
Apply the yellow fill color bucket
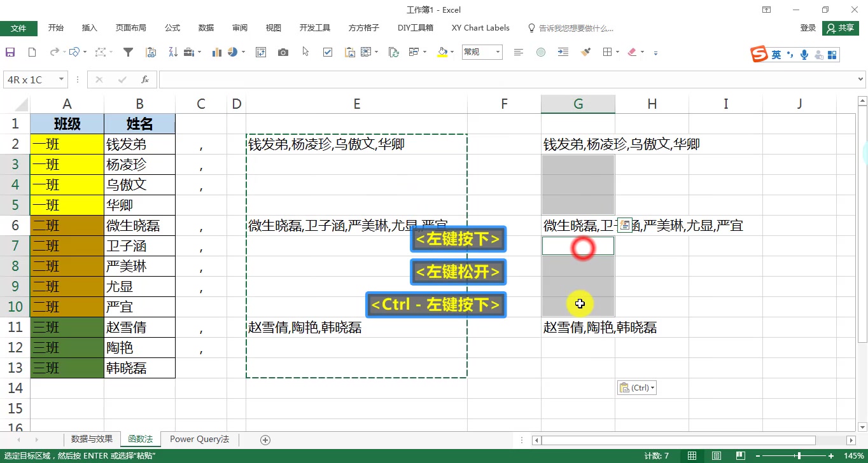click(x=443, y=52)
